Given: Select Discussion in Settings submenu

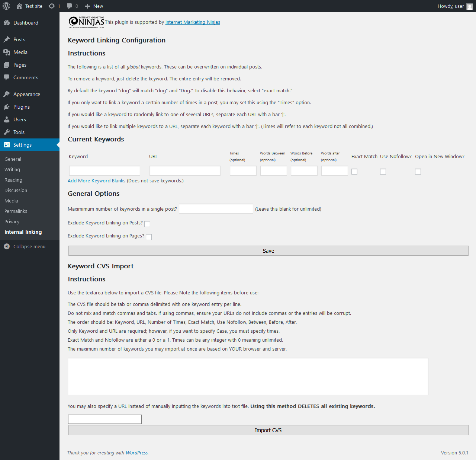Looking at the screenshot, I should (x=16, y=190).
